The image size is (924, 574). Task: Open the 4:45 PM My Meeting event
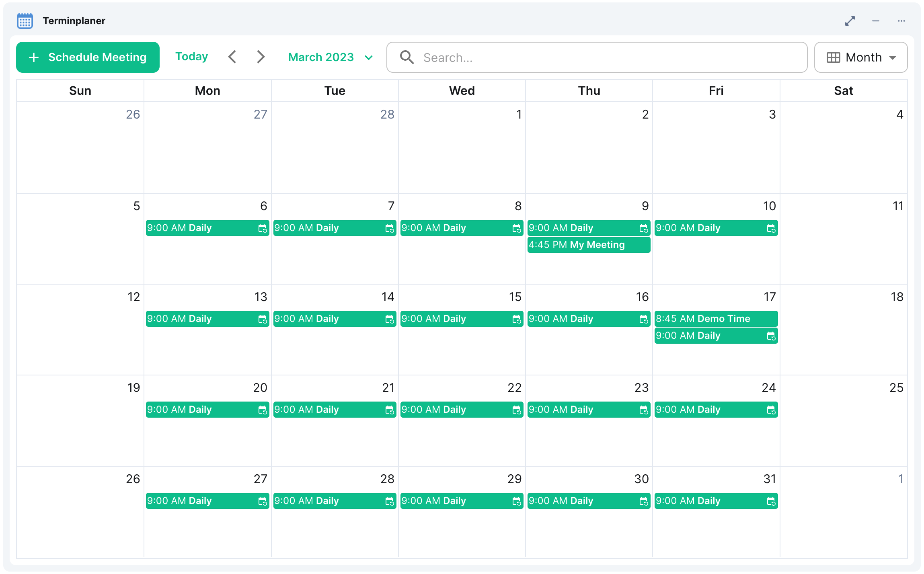588,245
